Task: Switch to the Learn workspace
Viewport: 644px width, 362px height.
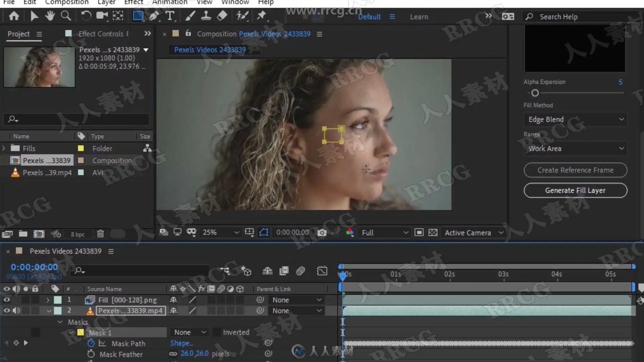Action: coord(419,17)
